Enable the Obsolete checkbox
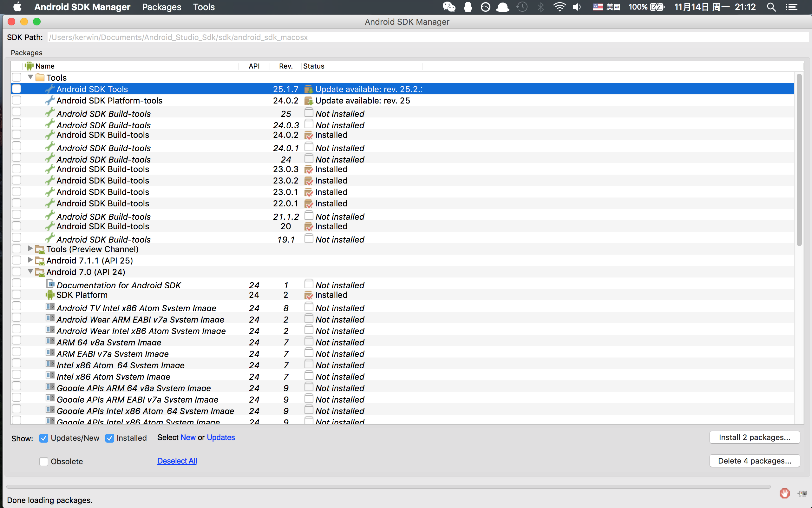 (x=44, y=462)
